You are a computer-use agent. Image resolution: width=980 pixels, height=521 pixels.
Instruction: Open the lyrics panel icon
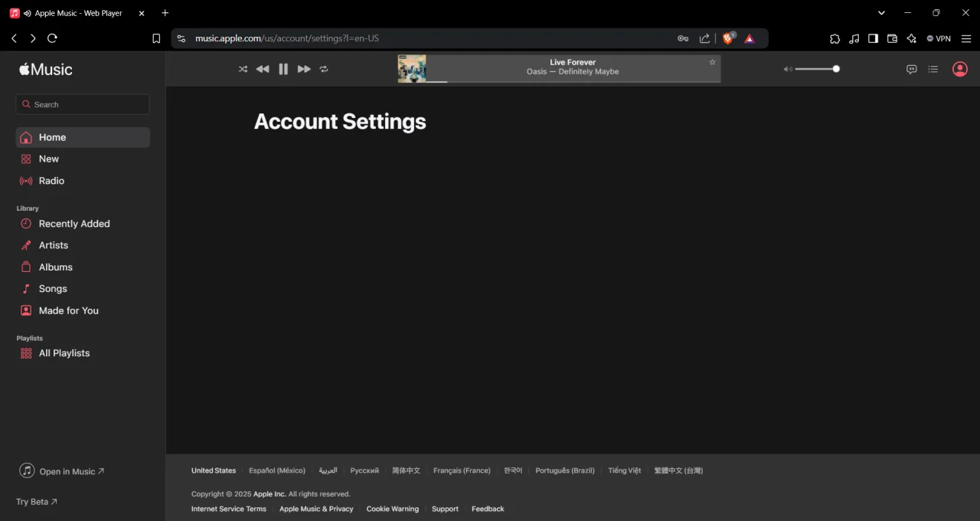coord(911,69)
